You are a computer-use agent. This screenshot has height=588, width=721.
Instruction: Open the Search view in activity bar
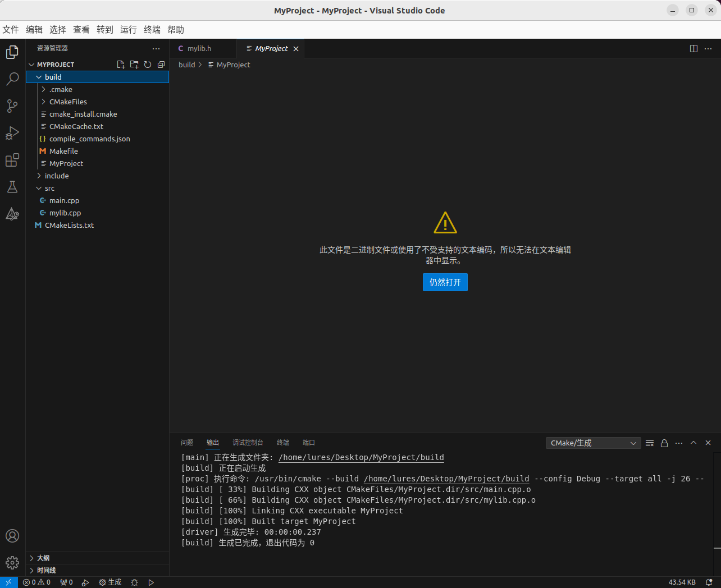(12, 79)
